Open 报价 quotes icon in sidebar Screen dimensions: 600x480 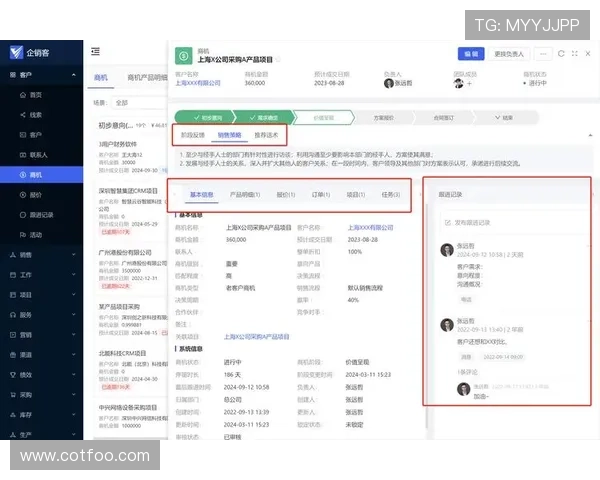(23, 195)
